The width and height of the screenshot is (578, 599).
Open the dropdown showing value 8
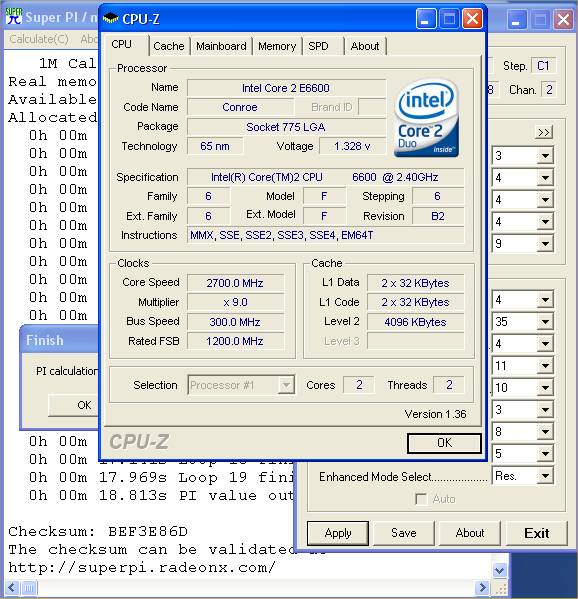pyautogui.click(x=545, y=432)
